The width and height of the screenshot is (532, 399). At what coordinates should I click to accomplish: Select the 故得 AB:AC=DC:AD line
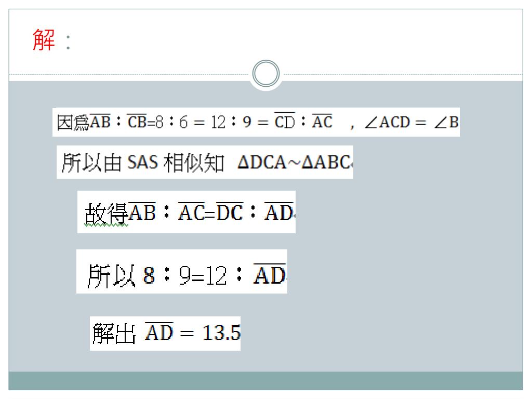pyautogui.click(x=187, y=212)
